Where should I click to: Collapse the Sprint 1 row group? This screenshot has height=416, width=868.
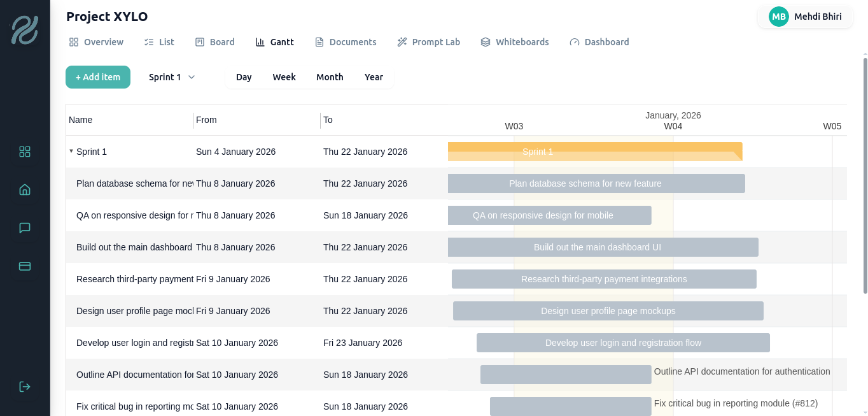71,152
